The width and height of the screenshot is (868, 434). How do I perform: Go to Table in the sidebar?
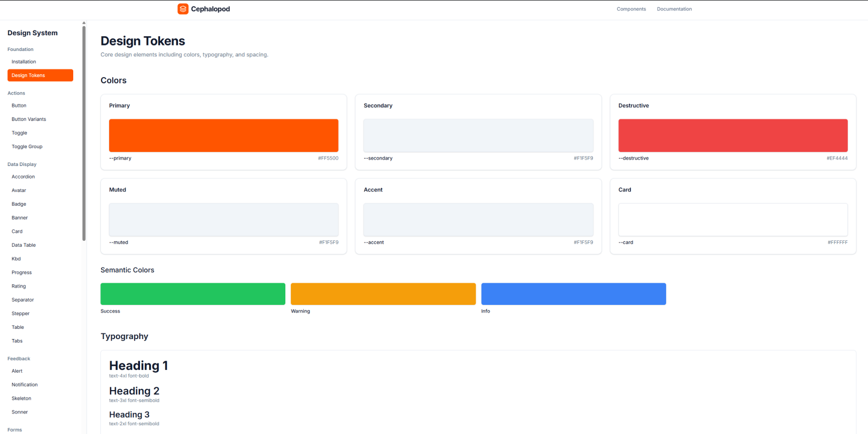click(40, 327)
